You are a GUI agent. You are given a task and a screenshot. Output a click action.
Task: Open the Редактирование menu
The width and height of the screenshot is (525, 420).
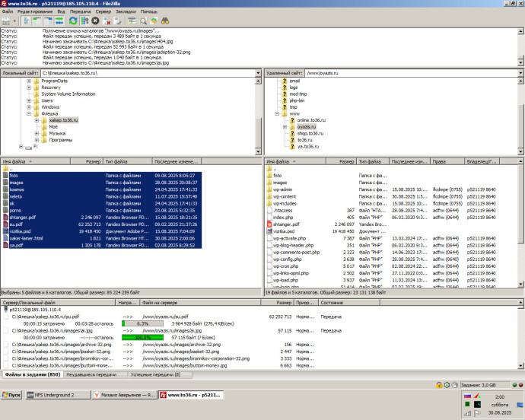click(35, 11)
